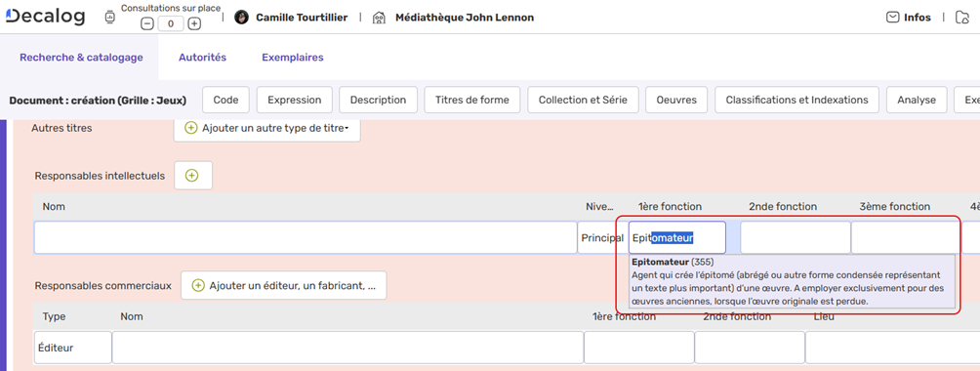Click the Responsables intellectuels label
Viewport: 980px width, 371px height.
(100, 176)
